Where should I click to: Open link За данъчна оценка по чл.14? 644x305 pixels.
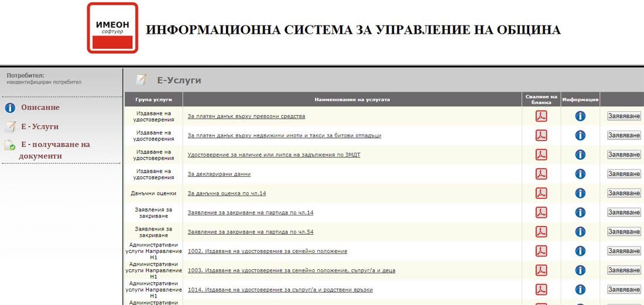[227, 193]
